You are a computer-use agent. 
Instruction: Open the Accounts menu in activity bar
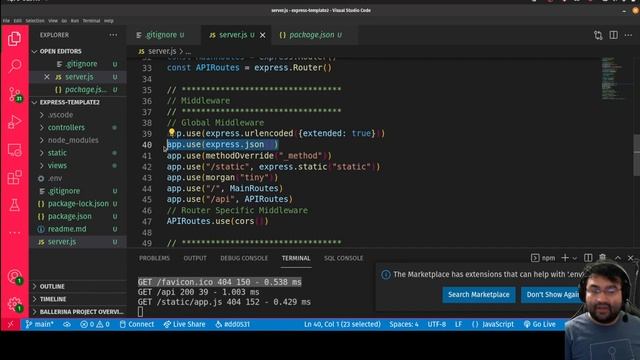15,277
